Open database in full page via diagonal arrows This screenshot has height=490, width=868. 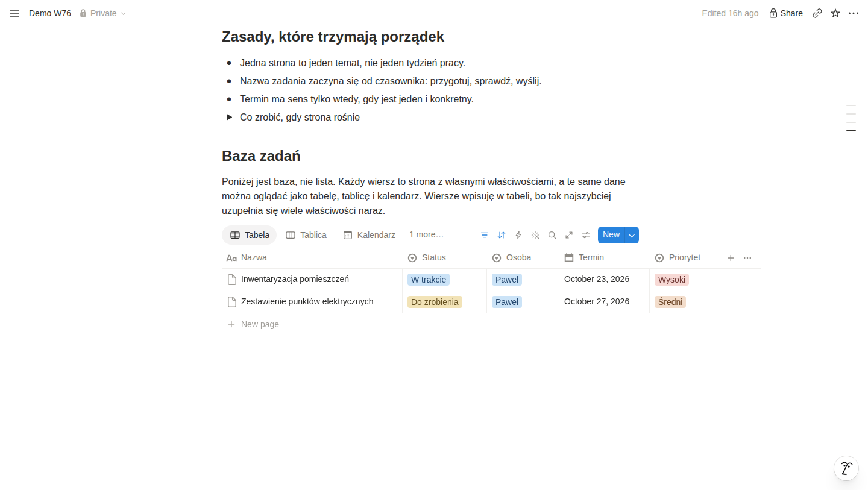(x=569, y=235)
